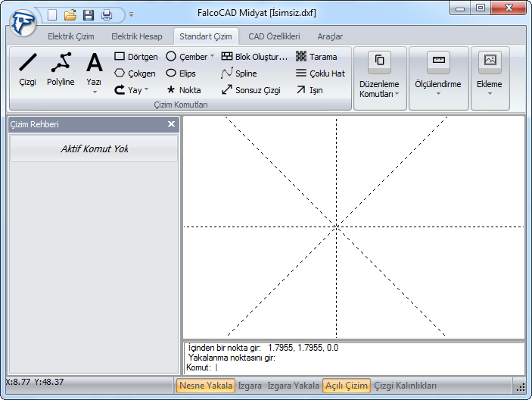Screen dimensions: 532x400
Task: Switch to the Elektrik Hesap tab
Action: click(137, 36)
